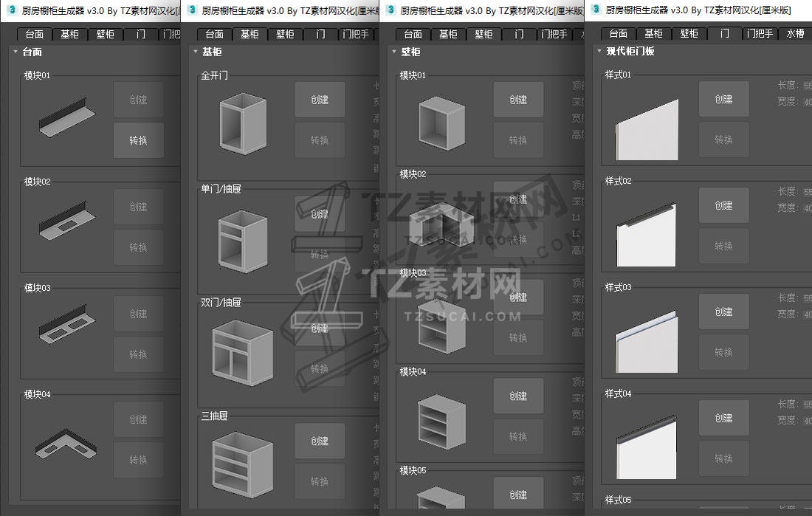812x516 pixels.
Task: Click the 3ds Max app icon in the first window's title bar
Action: click(x=12, y=10)
